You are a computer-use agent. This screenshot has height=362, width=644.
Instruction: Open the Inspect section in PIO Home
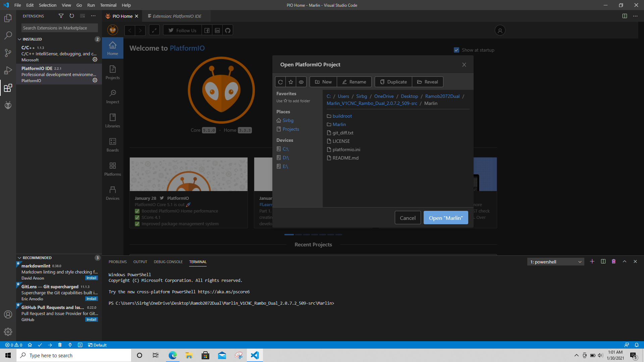[113, 97]
